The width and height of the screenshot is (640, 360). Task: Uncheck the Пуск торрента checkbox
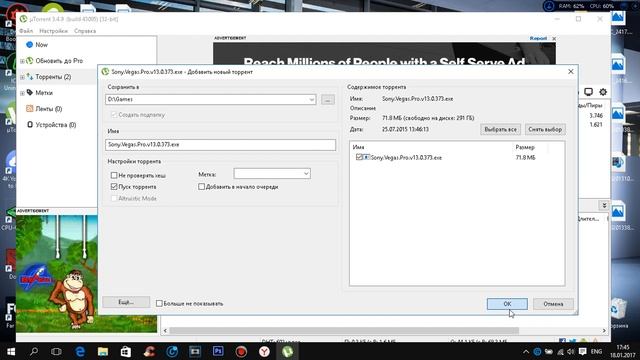114,187
